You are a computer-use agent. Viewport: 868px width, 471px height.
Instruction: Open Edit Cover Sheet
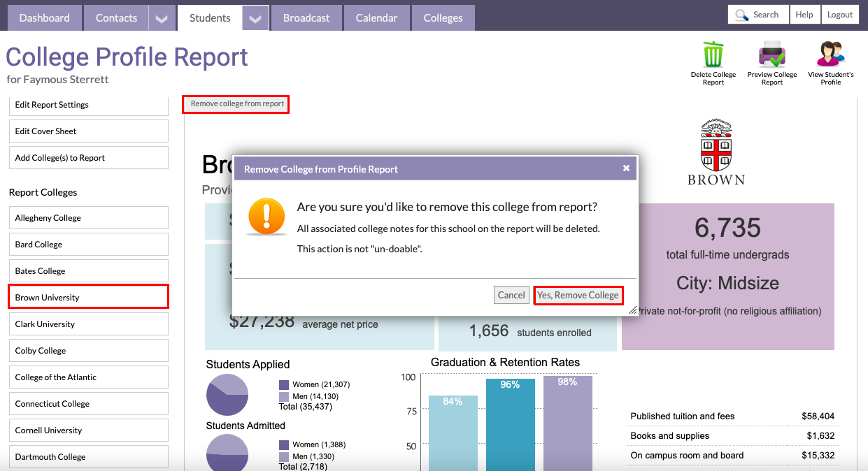tap(89, 131)
